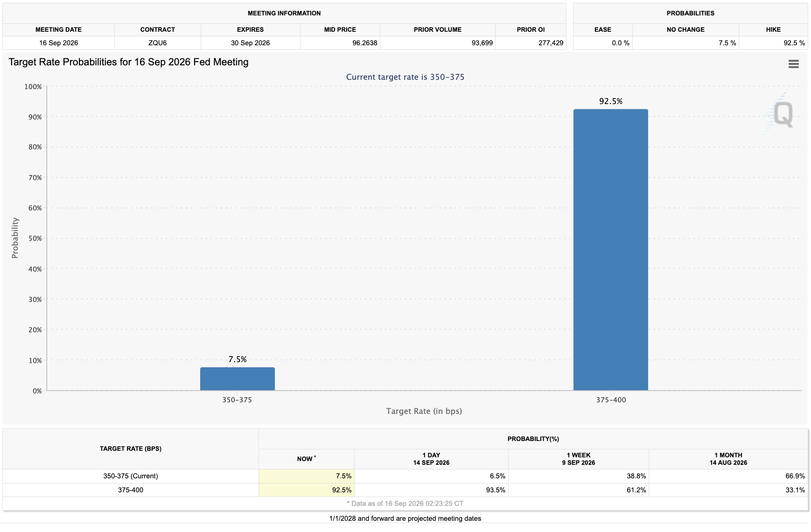Click the QuikStrike Q watermark logo

779,113
